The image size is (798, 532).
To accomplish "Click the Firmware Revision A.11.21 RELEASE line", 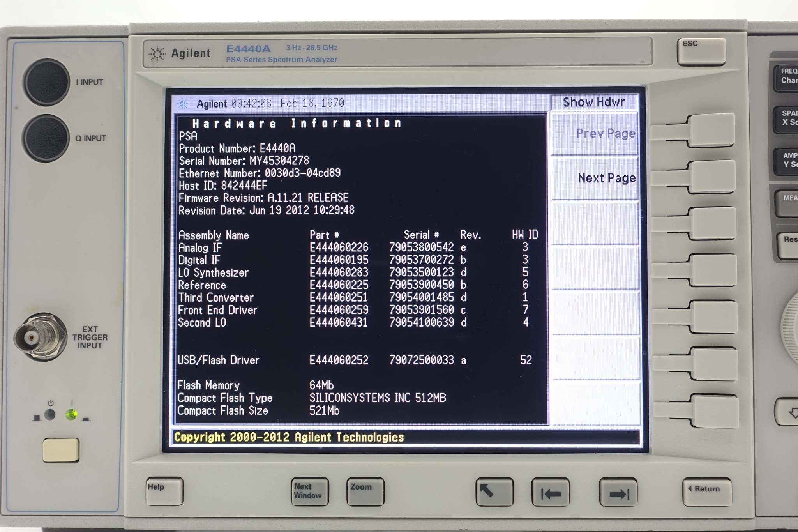I will click(x=263, y=198).
